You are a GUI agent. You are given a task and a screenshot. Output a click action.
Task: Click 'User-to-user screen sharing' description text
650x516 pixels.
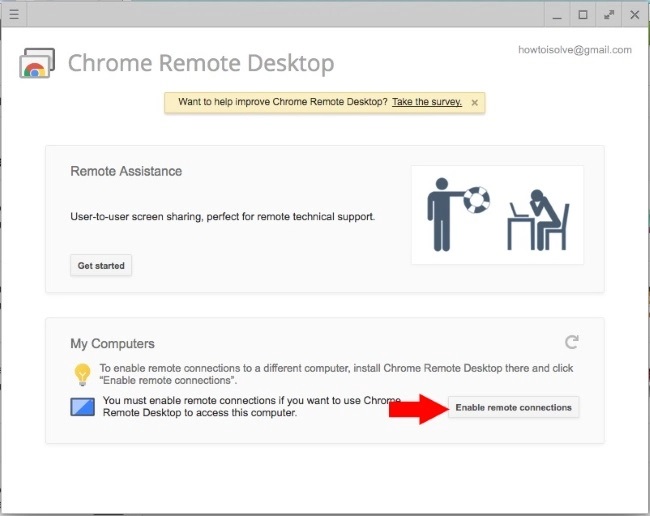223,217
